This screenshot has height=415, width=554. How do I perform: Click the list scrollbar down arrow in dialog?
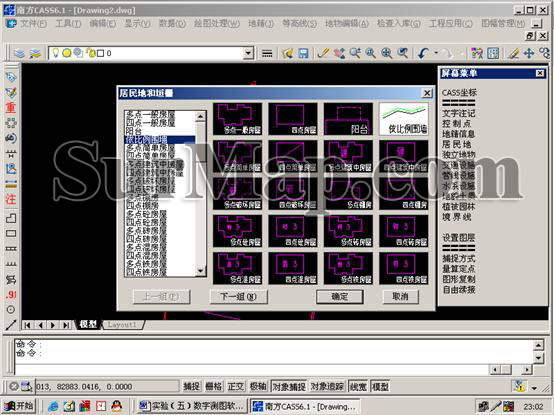pyautogui.click(x=200, y=271)
